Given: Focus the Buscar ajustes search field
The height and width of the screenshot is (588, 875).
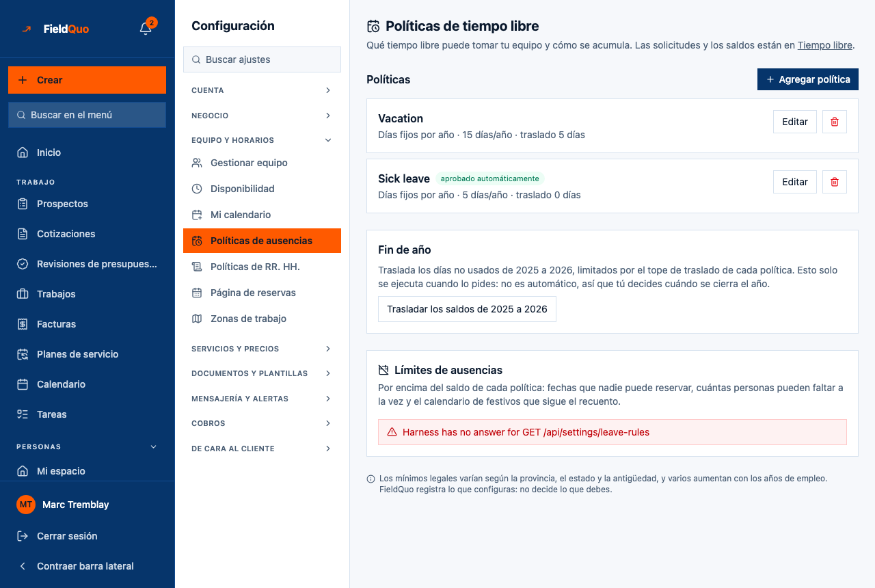Looking at the screenshot, I should tap(262, 59).
